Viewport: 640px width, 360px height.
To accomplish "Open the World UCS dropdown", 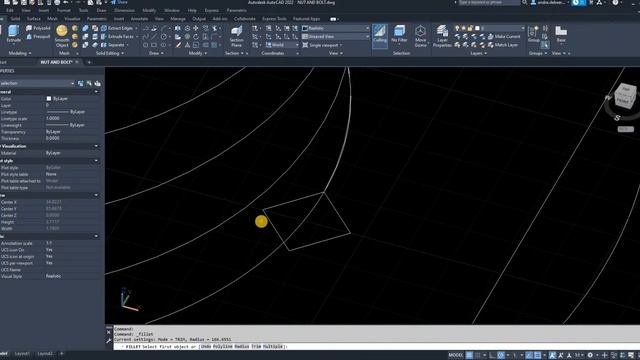I will pos(282,45).
